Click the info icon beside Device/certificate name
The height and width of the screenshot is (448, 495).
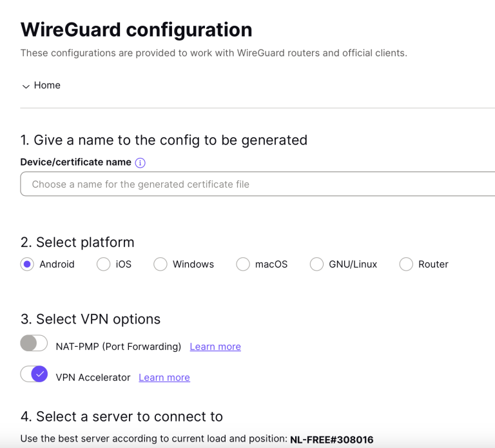(141, 163)
